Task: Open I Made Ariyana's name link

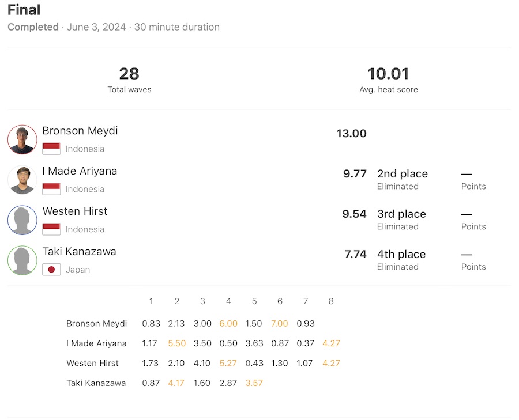Action: (x=80, y=171)
